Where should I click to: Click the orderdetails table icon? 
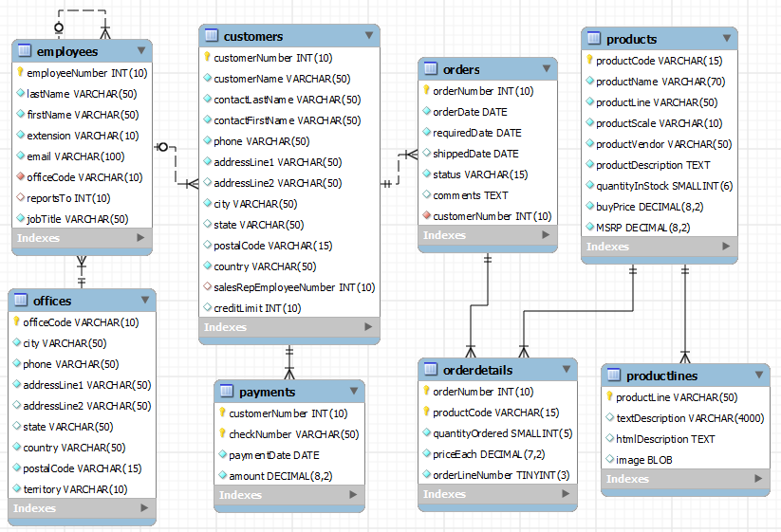pos(430,370)
